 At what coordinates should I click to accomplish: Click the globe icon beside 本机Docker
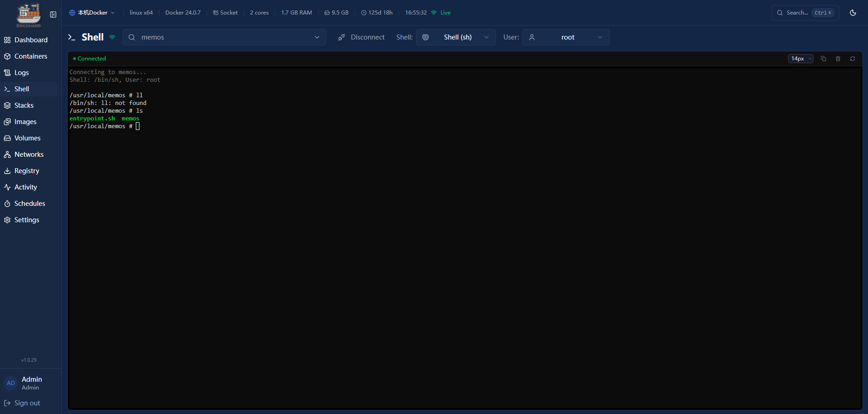tap(72, 13)
